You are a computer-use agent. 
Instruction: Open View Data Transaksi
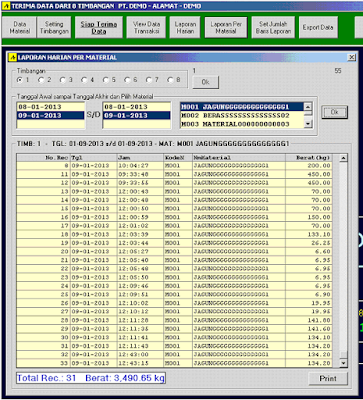146,28
